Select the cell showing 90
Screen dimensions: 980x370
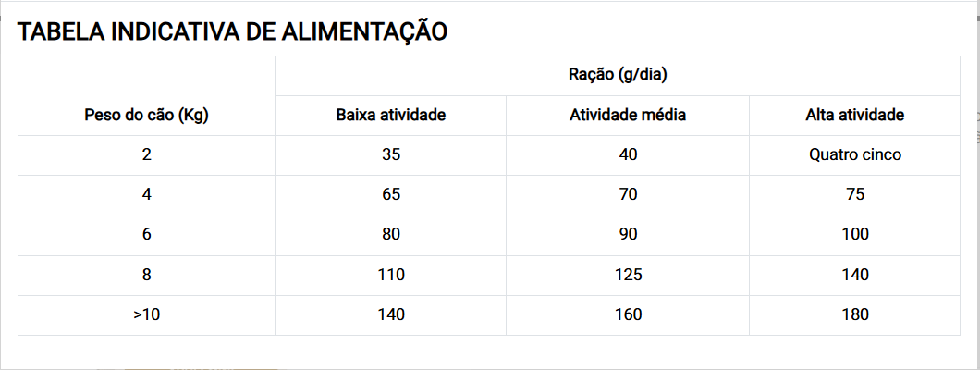[x=628, y=234]
